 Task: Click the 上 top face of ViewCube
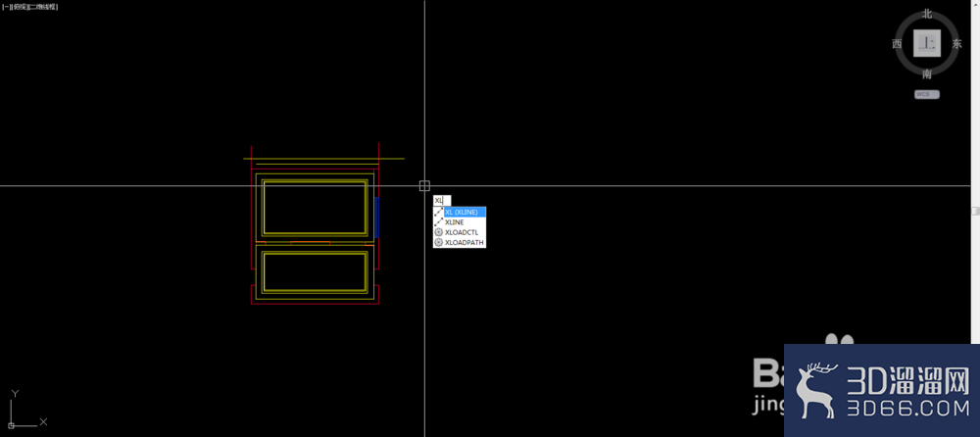click(x=927, y=44)
